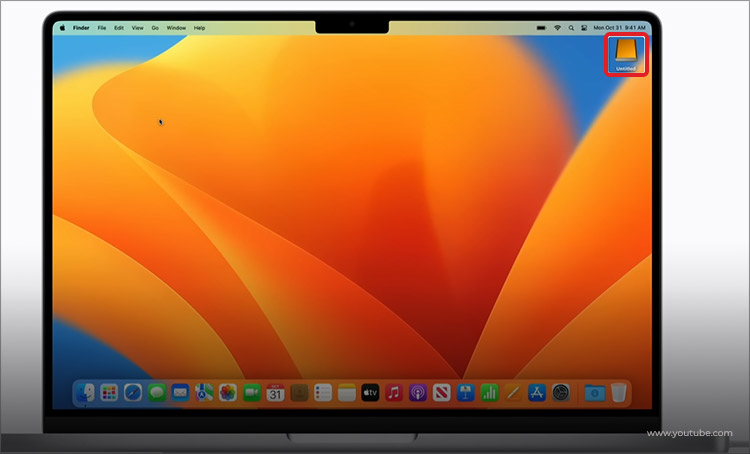Open Mail app in the Dock
This screenshot has height=454, width=750.
[180, 393]
